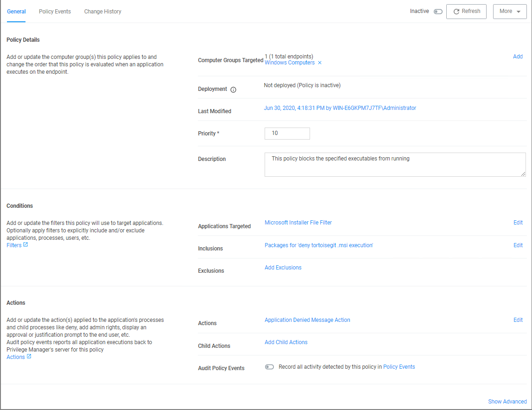Edit the Inclusions row
Image resolution: width=532 pixels, height=410 pixels.
(x=518, y=245)
